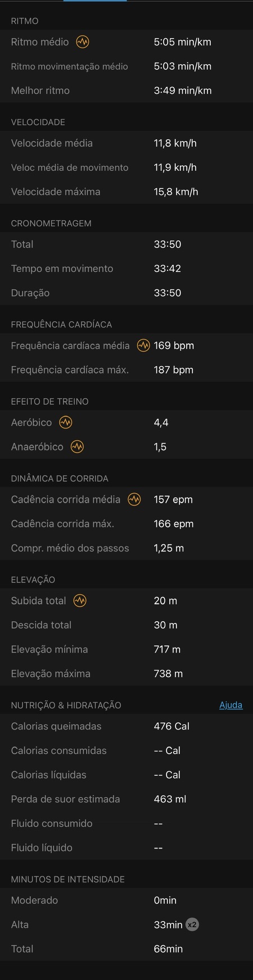Tap the Frequência cardíaca máx. row
This screenshot has height=980, width=253.
pos(126,370)
